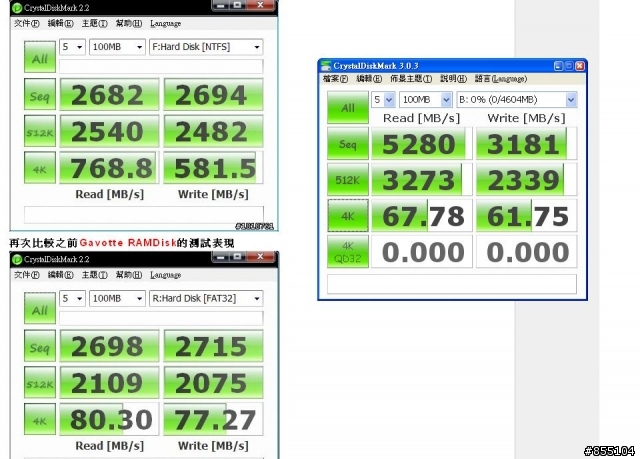This screenshot has height=459, width=640.
Task: Click Seq read value 2698
Action: (109, 346)
